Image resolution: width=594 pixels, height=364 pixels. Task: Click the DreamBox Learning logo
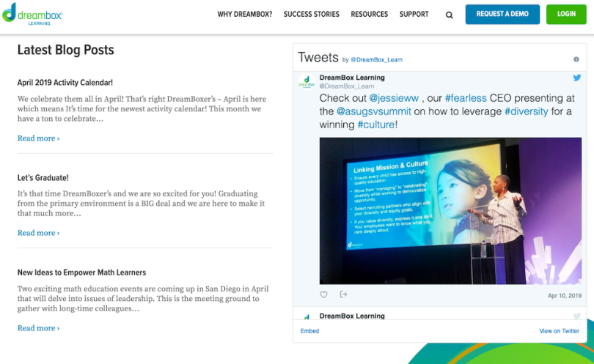coord(32,14)
